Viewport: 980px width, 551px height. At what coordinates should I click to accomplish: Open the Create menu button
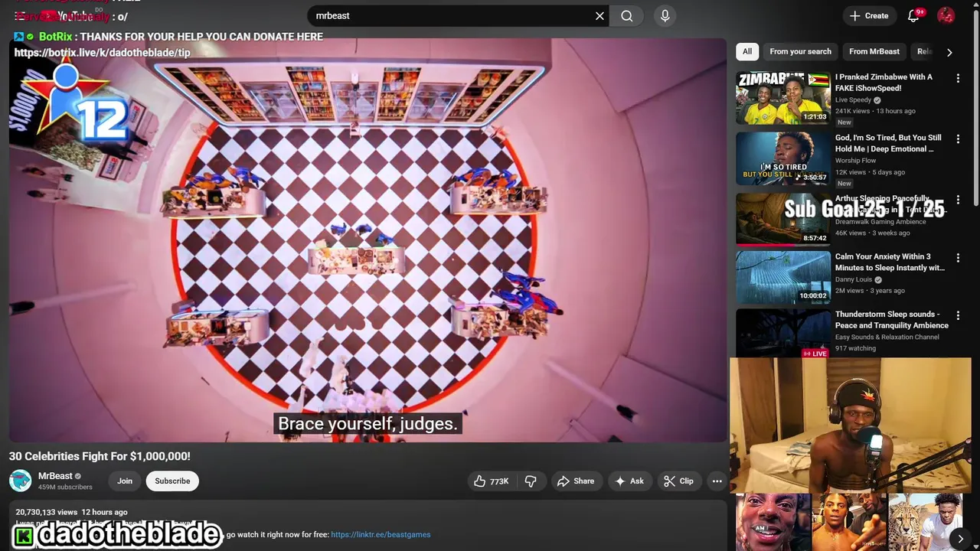(869, 16)
